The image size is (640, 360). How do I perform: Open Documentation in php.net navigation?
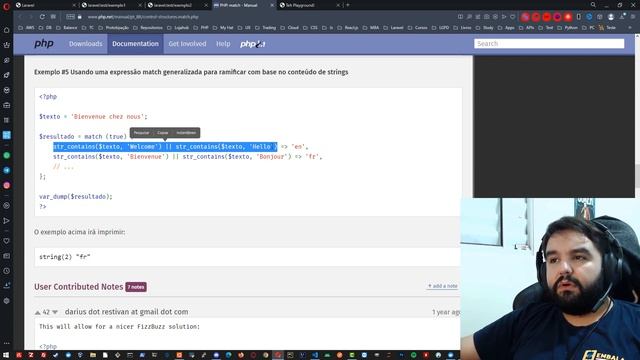coord(136,44)
